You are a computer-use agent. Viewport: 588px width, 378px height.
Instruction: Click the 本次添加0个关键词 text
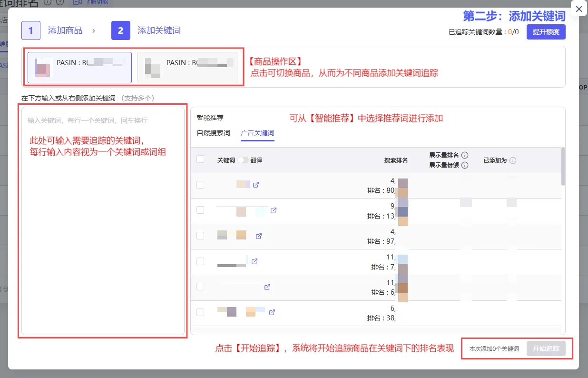coord(494,349)
